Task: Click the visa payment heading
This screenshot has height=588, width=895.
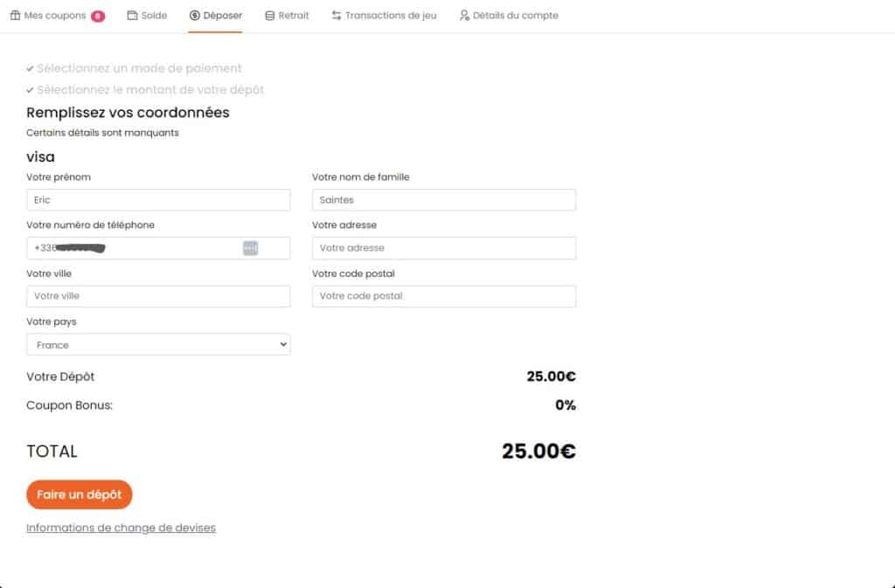Action: click(40, 157)
